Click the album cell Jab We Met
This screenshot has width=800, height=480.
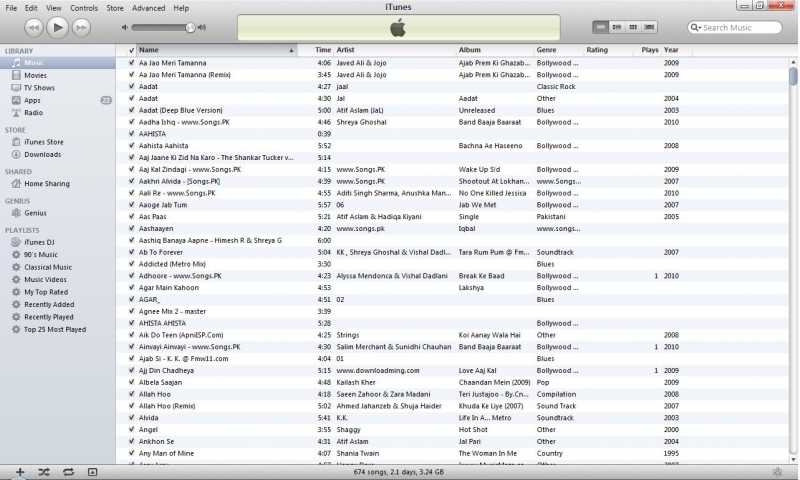tap(478, 205)
